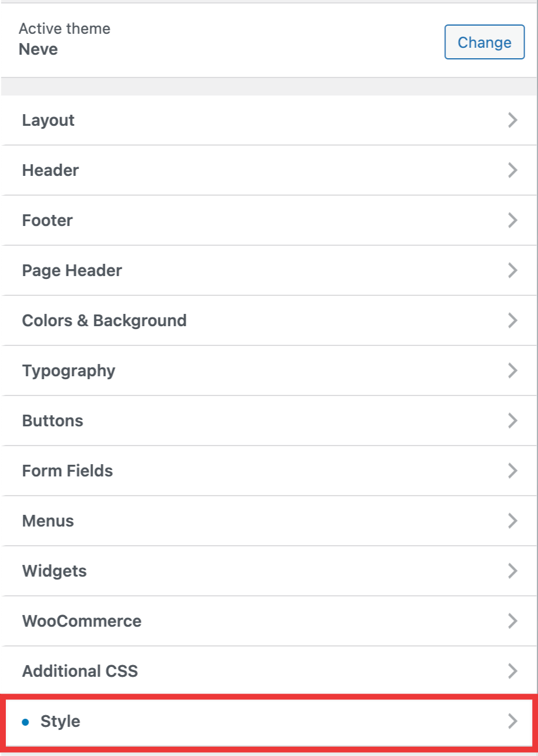
Task: Open the Form Fields section
Action: 68,471
